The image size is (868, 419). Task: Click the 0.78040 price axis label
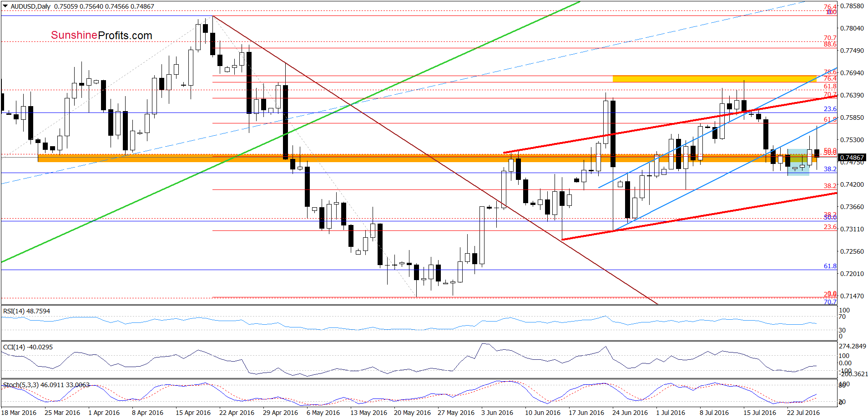(x=852, y=28)
